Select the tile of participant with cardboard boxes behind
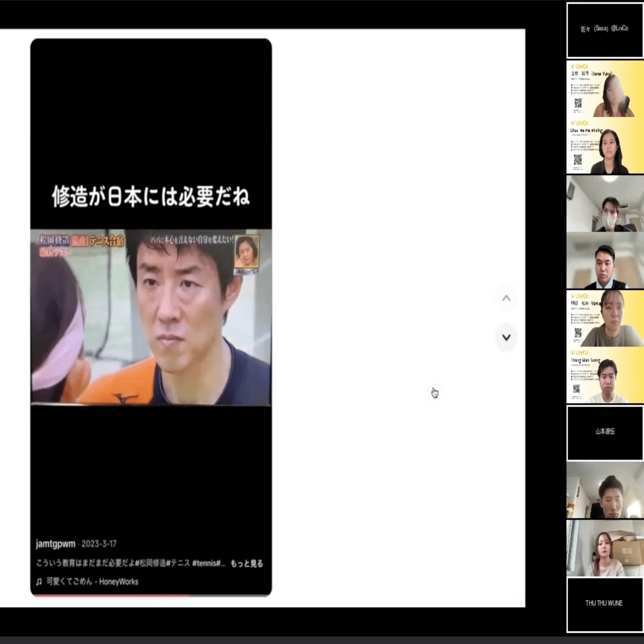Screen dimensions: 644x644 click(605, 548)
